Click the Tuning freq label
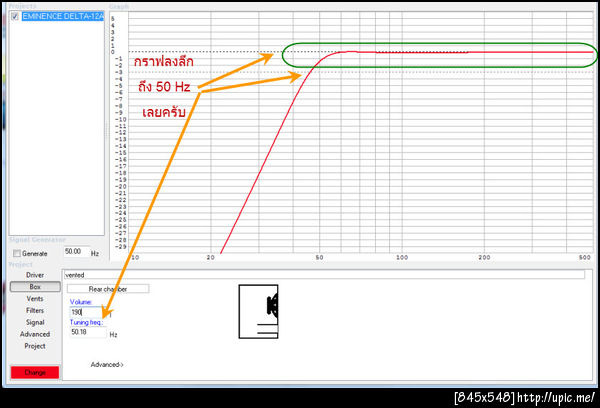This screenshot has height=408, width=600. [86, 322]
